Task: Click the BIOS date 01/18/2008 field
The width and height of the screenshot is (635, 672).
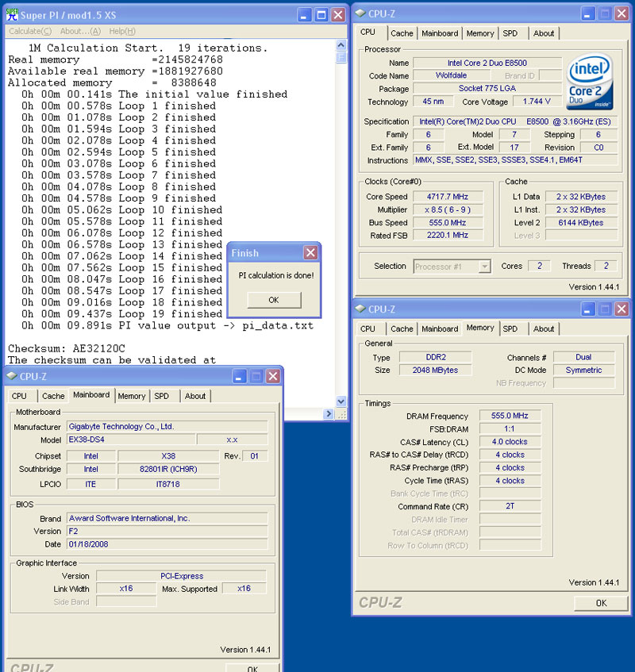Action: (167, 544)
